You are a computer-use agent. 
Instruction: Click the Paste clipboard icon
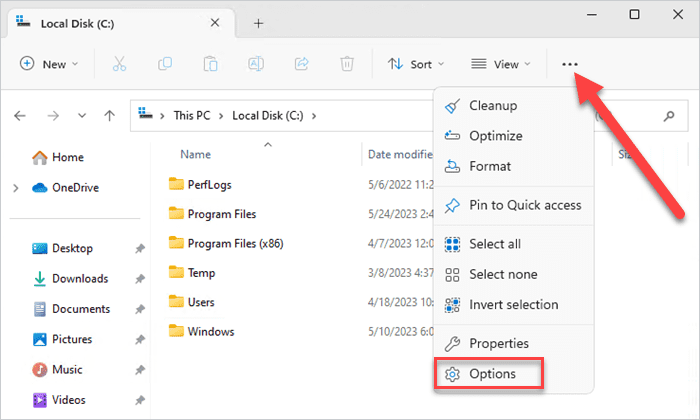point(210,64)
